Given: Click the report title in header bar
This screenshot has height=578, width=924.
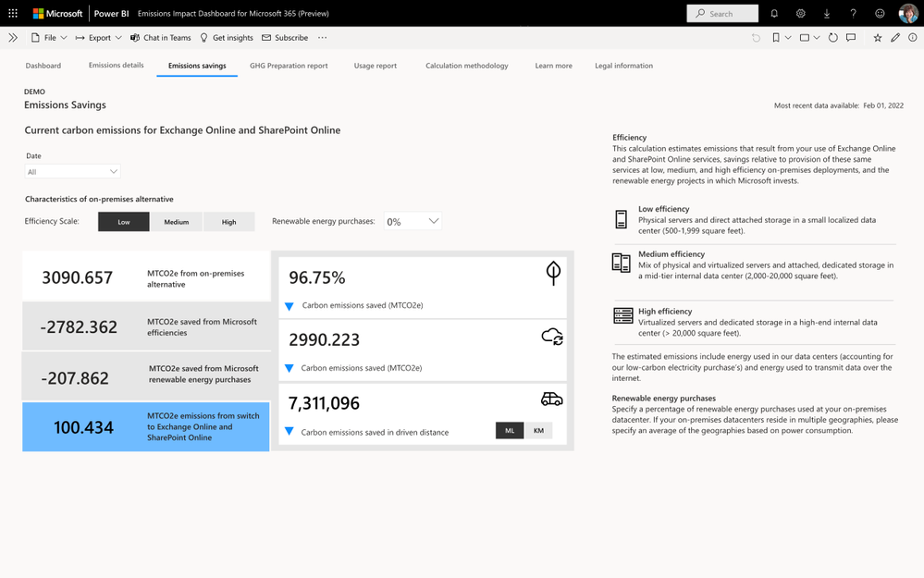Looking at the screenshot, I should [233, 13].
